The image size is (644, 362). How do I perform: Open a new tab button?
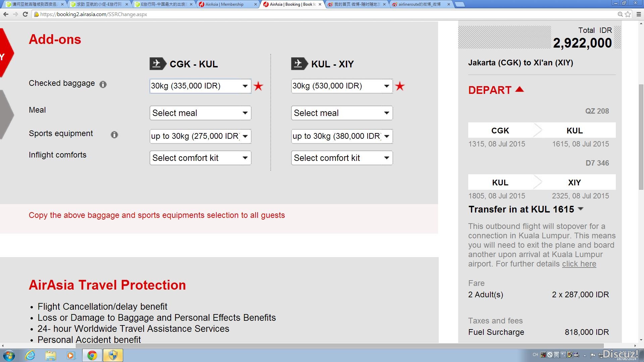click(460, 4)
